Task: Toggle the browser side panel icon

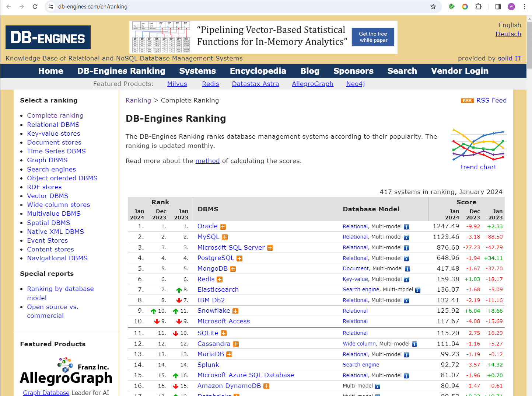Action: coord(498,7)
